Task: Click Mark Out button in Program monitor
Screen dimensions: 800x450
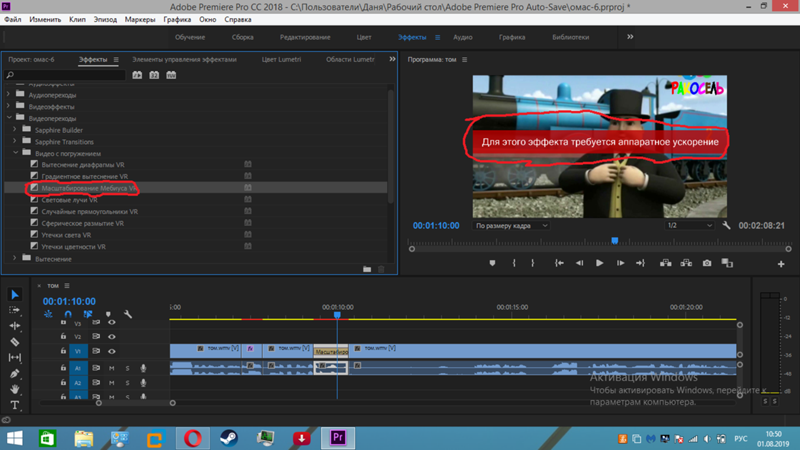Action: coord(533,263)
